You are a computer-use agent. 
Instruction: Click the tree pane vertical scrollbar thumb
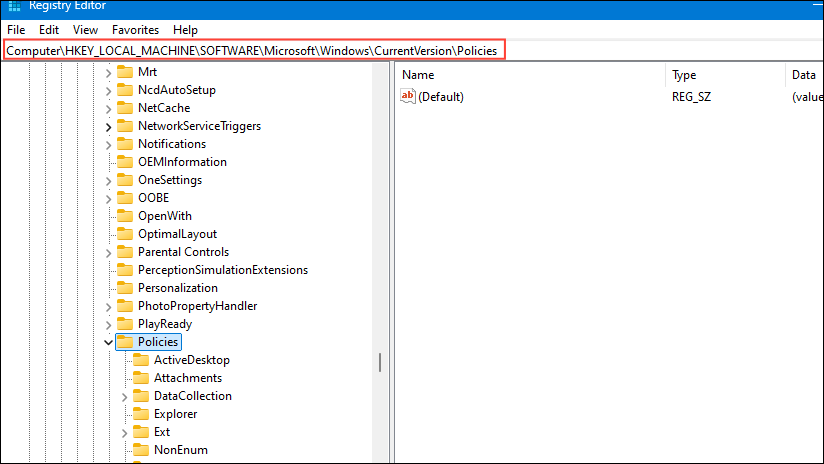380,363
